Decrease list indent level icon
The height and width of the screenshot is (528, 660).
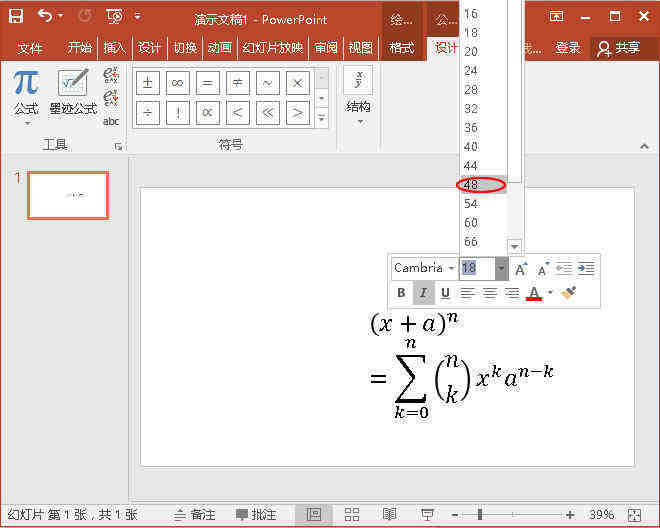tap(564, 268)
